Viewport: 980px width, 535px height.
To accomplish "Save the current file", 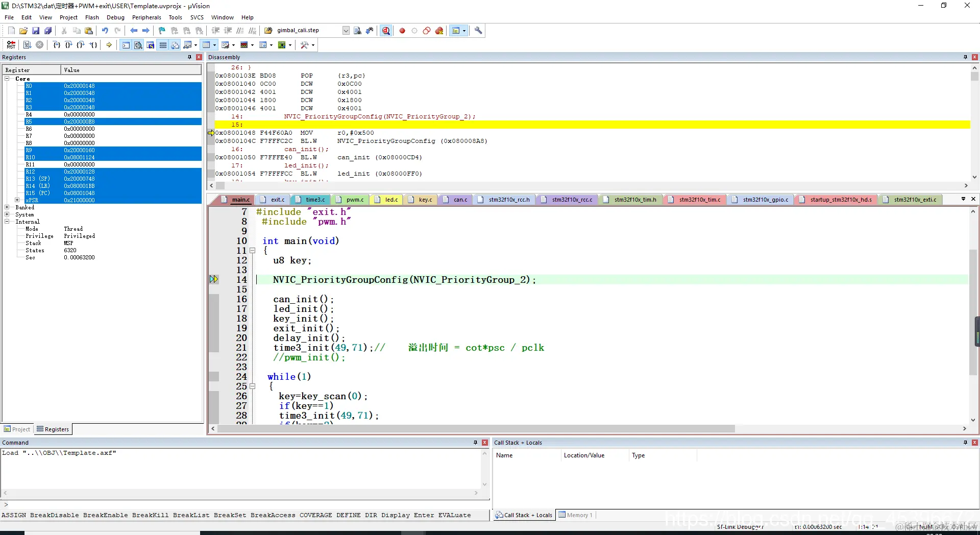I will [36, 31].
